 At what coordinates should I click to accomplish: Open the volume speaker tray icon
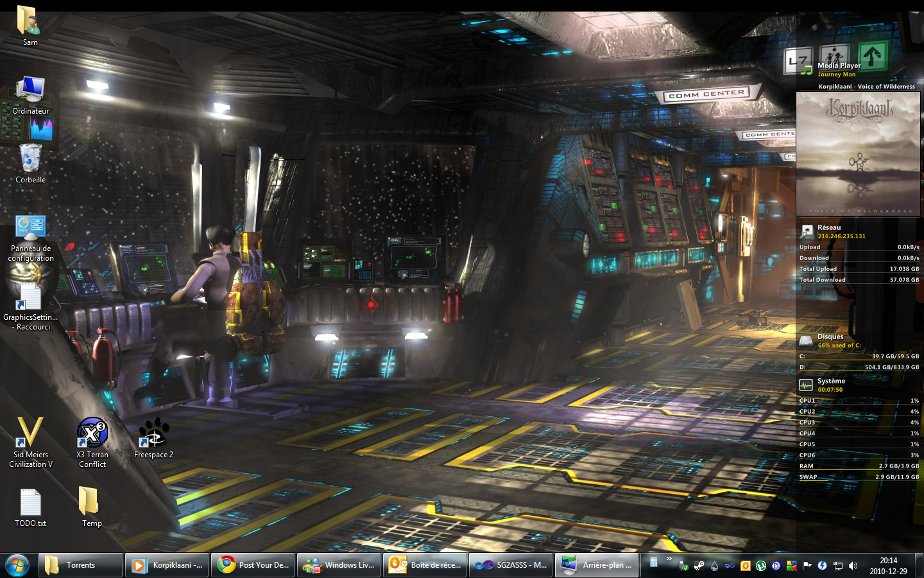point(853,566)
